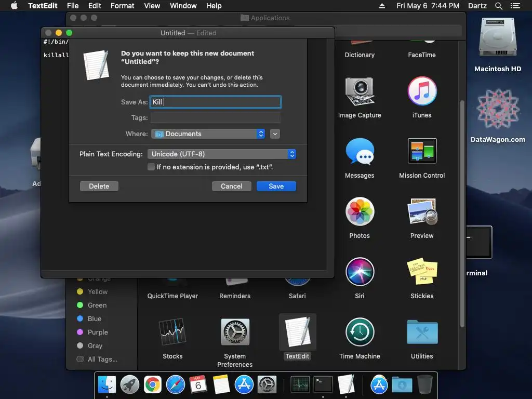This screenshot has height=399, width=532.
Task: Select the Safari label in Applications window
Action: pyautogui.click(x=297, y=296)
